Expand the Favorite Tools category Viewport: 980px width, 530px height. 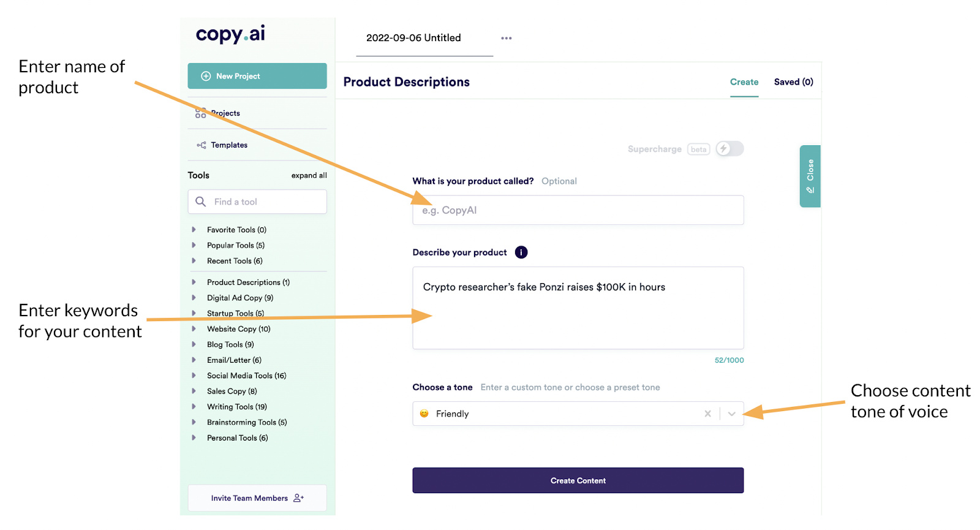tap(194, 230)
